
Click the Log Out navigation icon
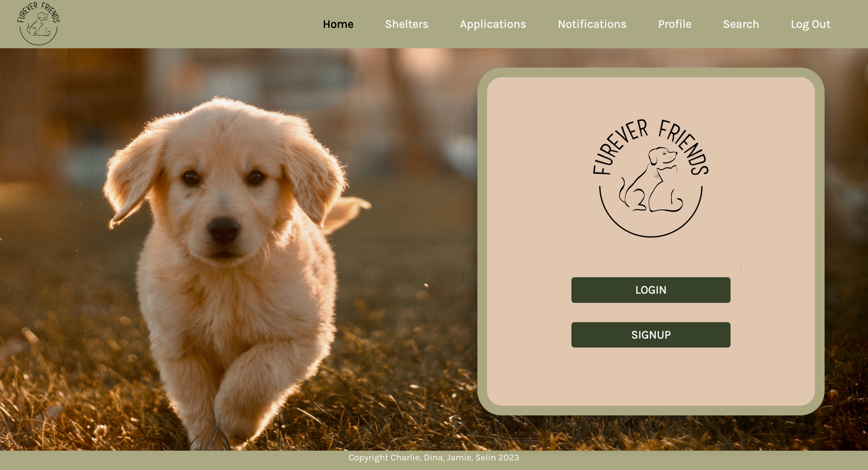click(810, 24)
